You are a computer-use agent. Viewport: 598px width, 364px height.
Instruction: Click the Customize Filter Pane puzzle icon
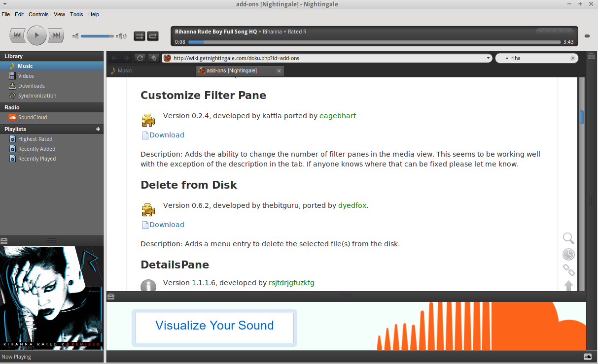point(148,120)
